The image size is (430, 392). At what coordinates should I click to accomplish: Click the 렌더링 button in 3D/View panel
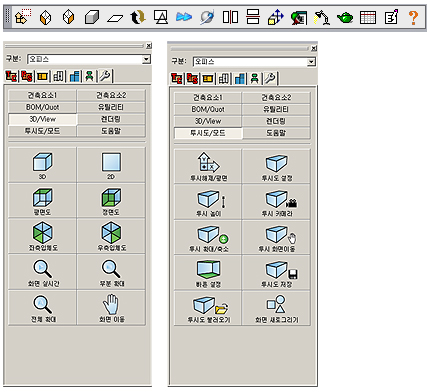click(111, 119)
